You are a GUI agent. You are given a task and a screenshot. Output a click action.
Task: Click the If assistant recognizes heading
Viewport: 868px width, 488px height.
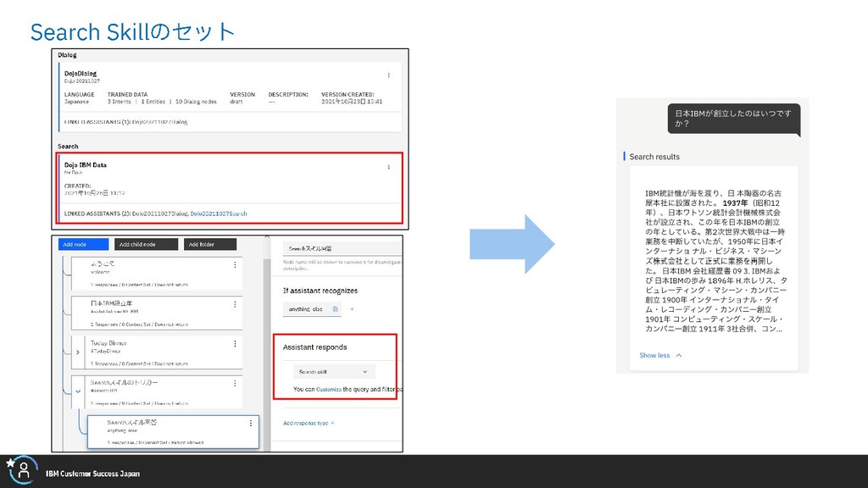coord(320,291)
